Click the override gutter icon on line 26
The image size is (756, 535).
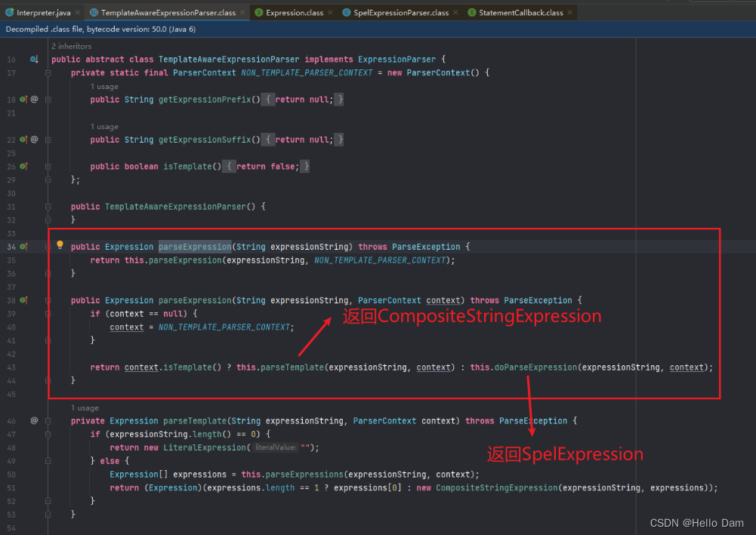click(x=23, y=167)
